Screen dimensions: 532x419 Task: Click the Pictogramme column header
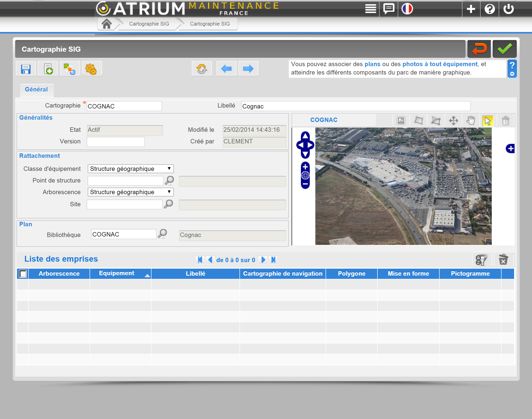point(470,274)
